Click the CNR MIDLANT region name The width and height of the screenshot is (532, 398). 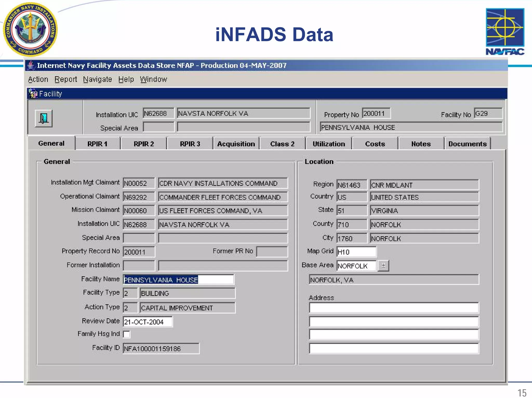point(424,185)
